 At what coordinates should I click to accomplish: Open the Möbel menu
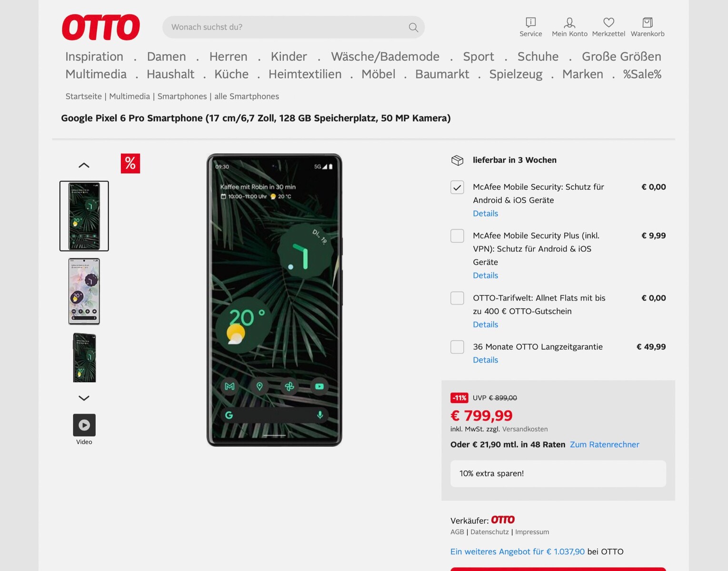(x=379, y=74)
